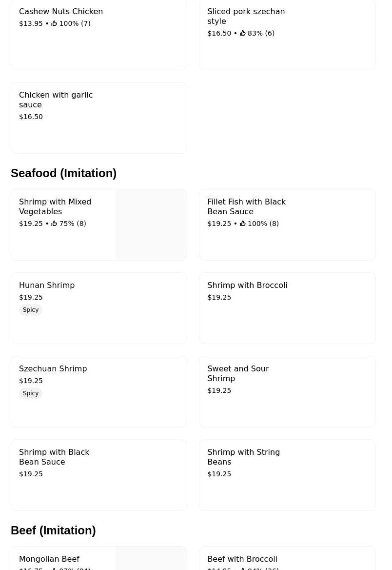Screen dimensions: 392x570
Task: Click the Spicy tag under Szechuan Shrimp
Action: point(31,393)
